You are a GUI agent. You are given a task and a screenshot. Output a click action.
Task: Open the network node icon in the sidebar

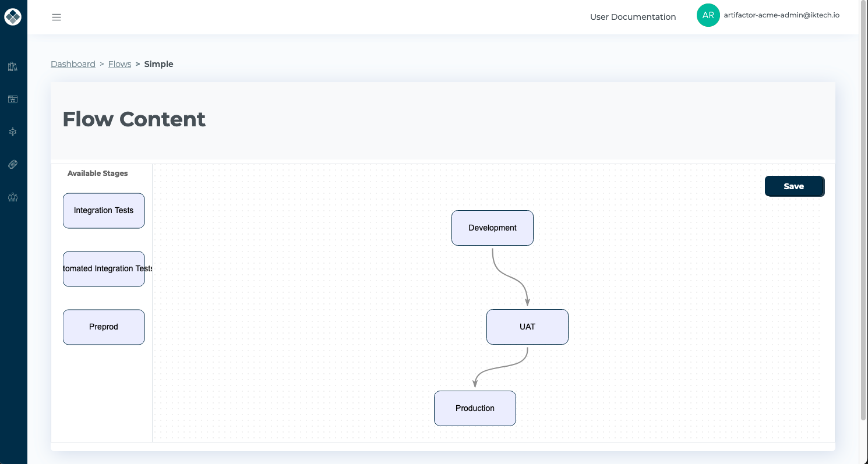point(13,132)
